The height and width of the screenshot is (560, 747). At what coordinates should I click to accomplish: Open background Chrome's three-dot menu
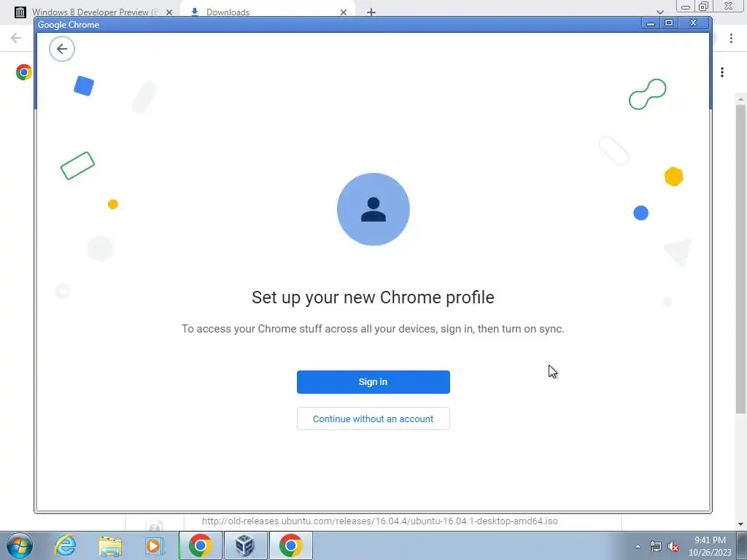[731, 38]
